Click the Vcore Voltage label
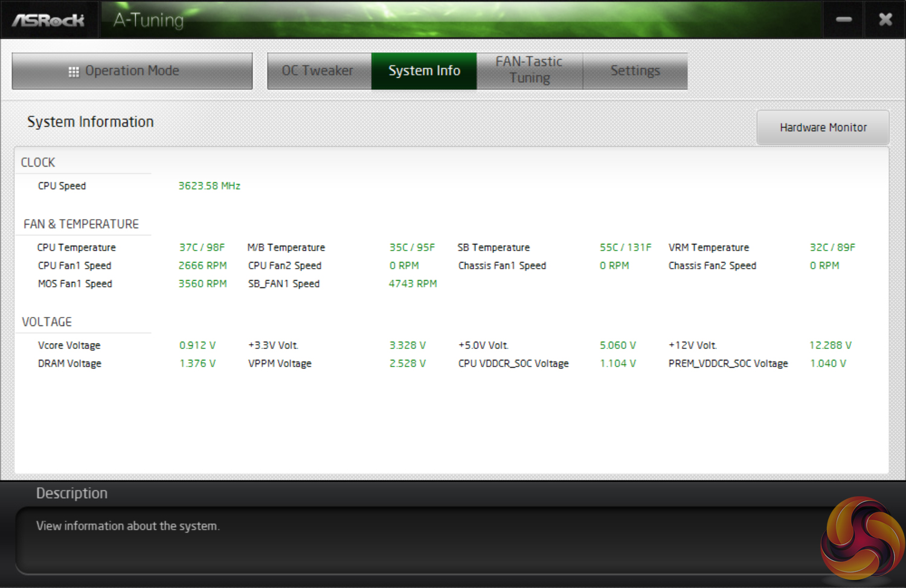The width and height of the screenshot is (906, 588). click(x=69, y=345)
